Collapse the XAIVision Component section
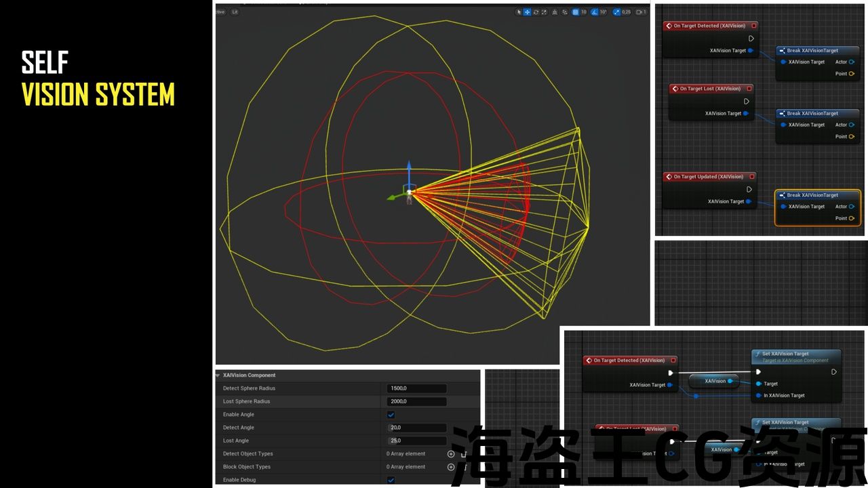The image size is (868, 488). [218, 375]
